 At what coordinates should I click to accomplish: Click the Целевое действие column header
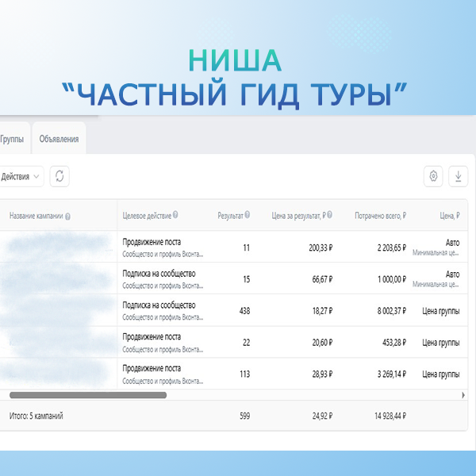[x=147, y=216]
